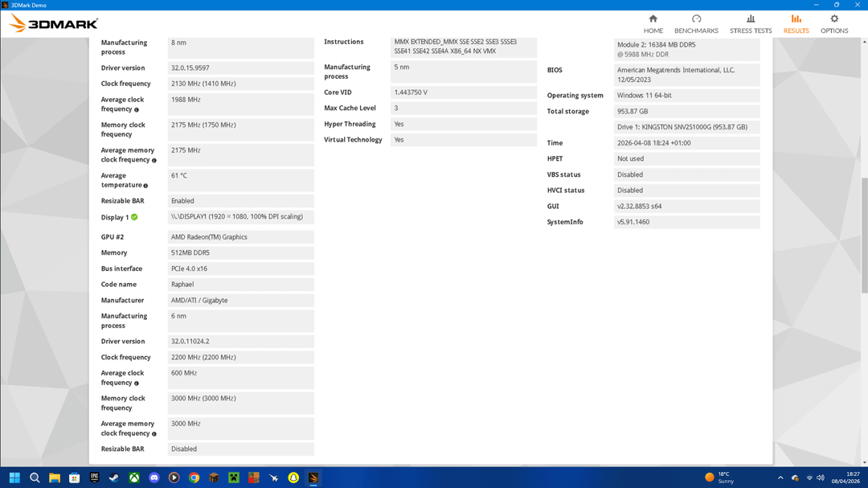Click the Results bar chart icon
The width and height of the screenshot is (868, 488).
pyautogui.click(x=796, y=18)
